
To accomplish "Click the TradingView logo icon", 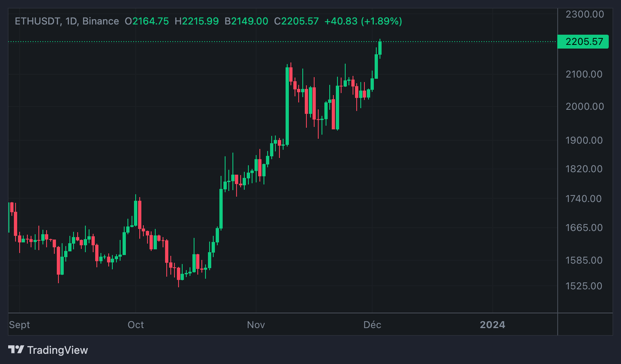I will [x=16, y=350].
